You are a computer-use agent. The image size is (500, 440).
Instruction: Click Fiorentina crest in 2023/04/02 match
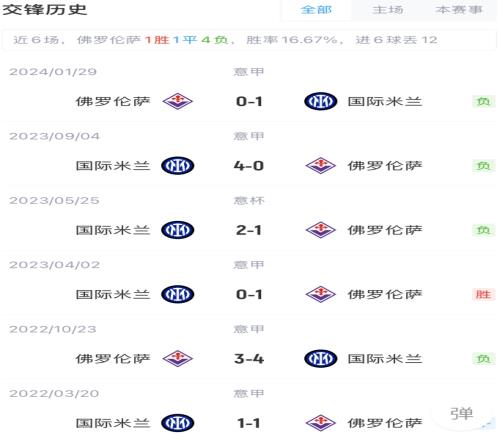[x=321, y=294]
